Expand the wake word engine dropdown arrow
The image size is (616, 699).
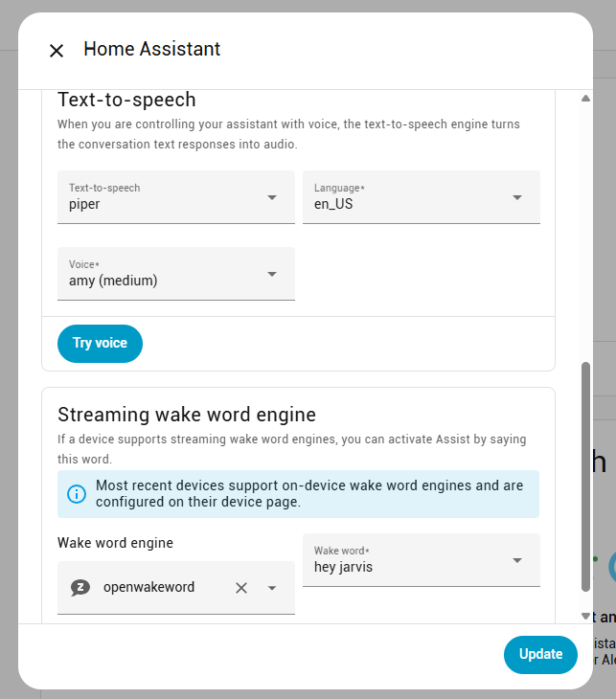(272, 588)
